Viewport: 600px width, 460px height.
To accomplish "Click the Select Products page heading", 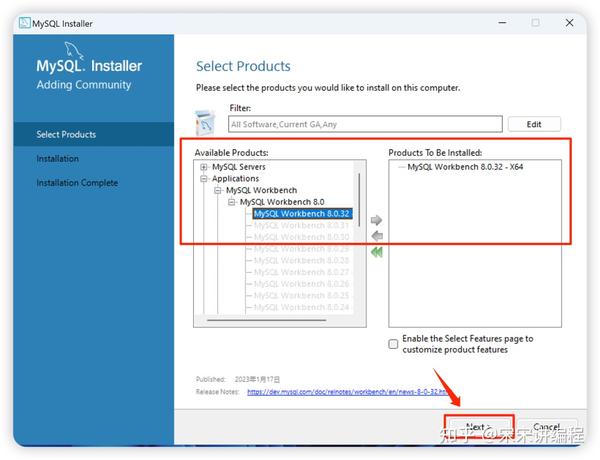I will (x=243, y=66).
